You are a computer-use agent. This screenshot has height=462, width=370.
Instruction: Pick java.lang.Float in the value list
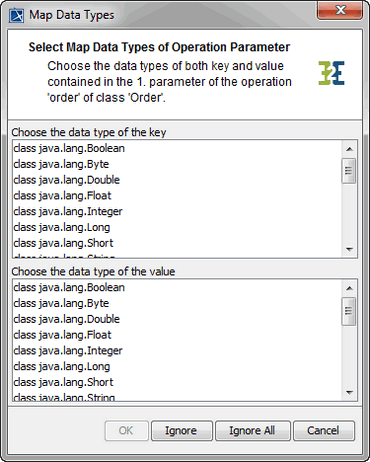177,335
